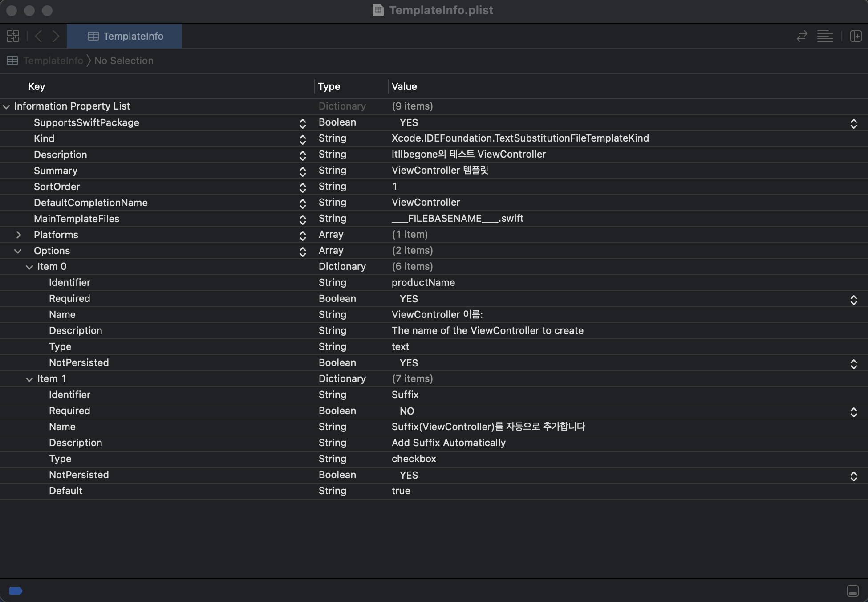Screen dimensions: 868x602
Task: Click No Selection in the jump bar
Action: tap(124, 61)
